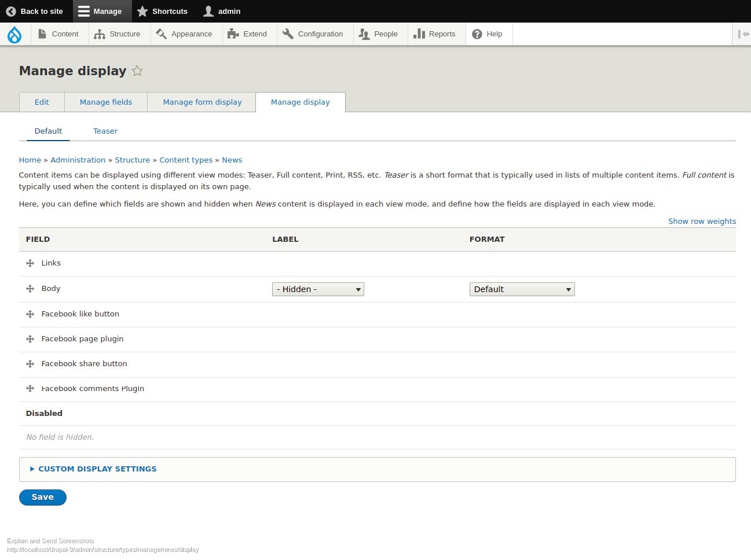
Task: Open the Drupal logo home icon
Action: click(14, 34)
